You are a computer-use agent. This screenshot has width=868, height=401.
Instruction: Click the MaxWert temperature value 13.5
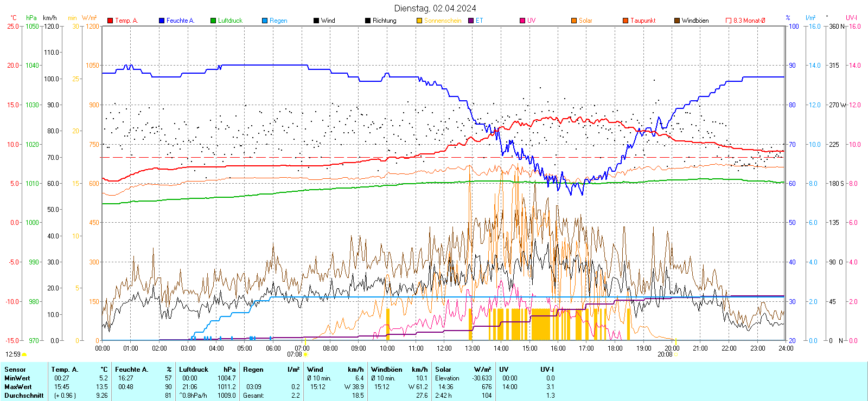[102, 387]
